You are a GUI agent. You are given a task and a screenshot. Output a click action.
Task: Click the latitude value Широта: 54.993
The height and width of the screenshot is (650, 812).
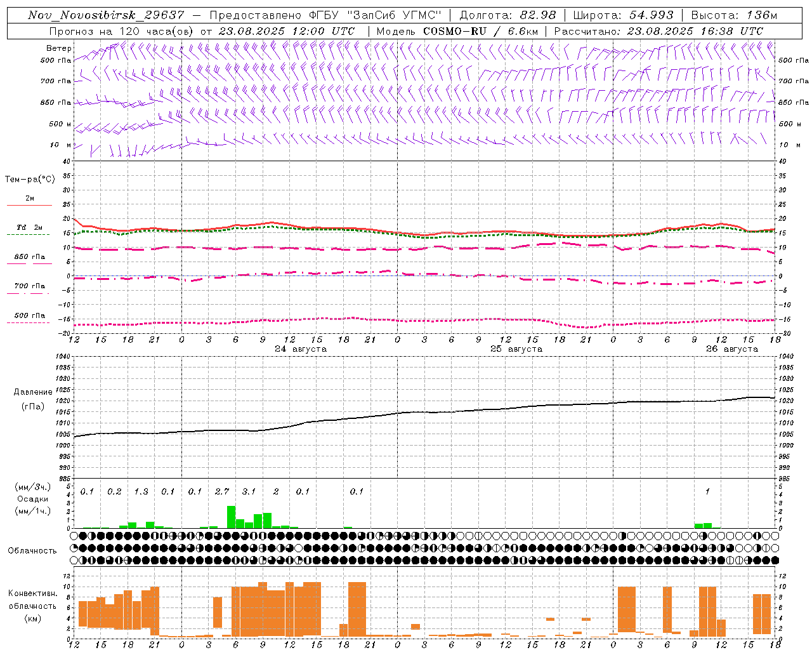coord(623,15)
